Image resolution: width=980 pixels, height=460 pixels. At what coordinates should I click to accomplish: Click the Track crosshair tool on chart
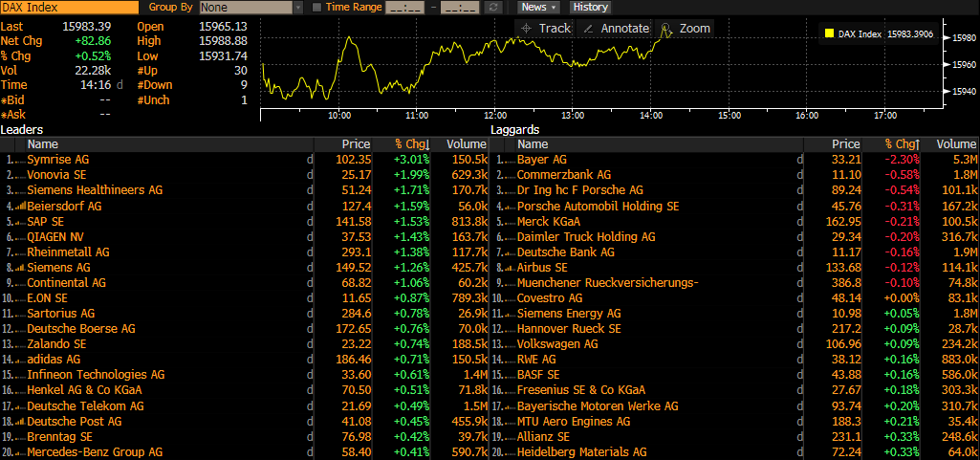click(543, 29)
